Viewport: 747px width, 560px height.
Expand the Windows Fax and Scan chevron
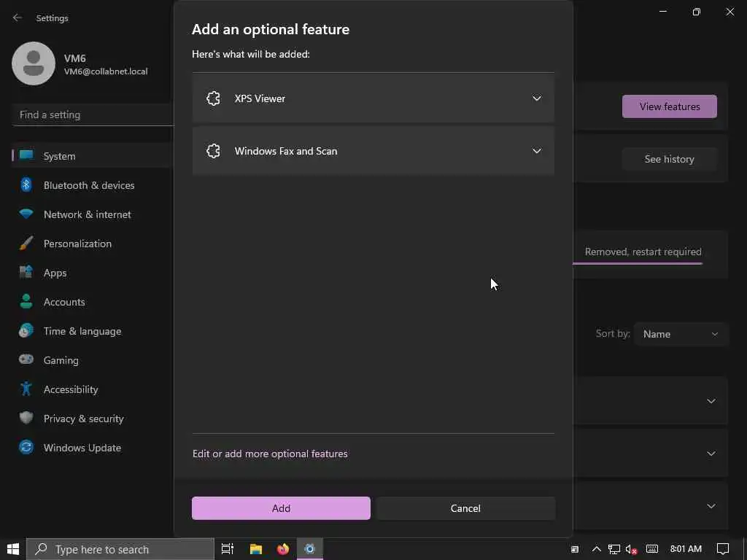[536, 150]
